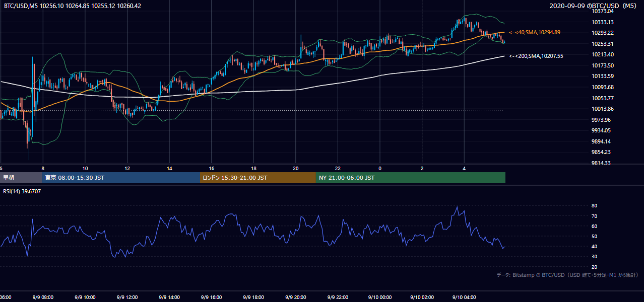
Task: Click RSI axis level 60
Action: coord(594,226)
